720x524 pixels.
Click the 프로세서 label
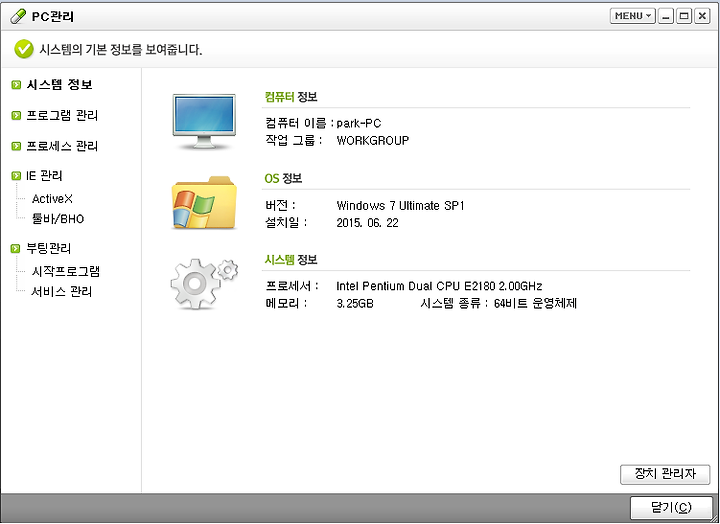[292, 286]
